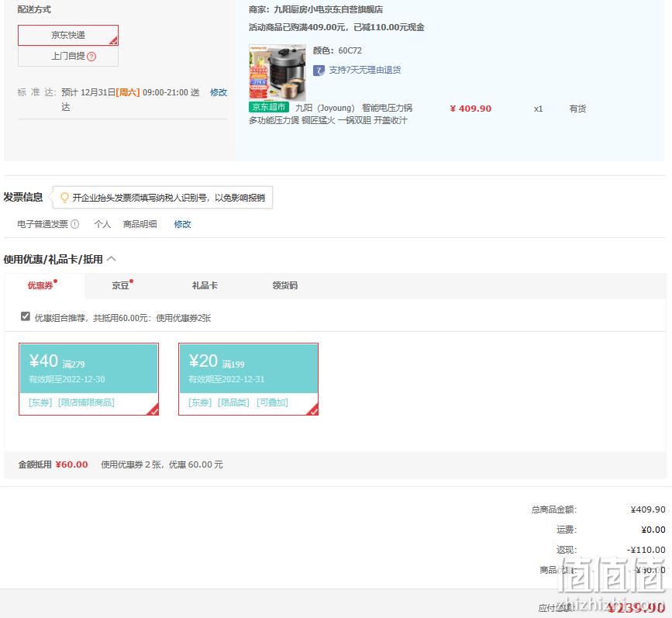Viewport: 672px width, 618px height.
Task: Open the pressure cooker product thumbnail
Action: (277, 72)
